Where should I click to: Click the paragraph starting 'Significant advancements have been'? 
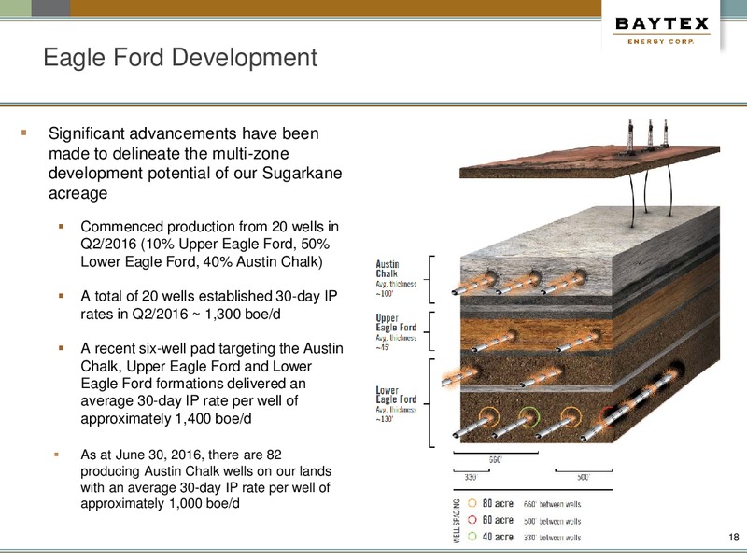coord(195,163)
